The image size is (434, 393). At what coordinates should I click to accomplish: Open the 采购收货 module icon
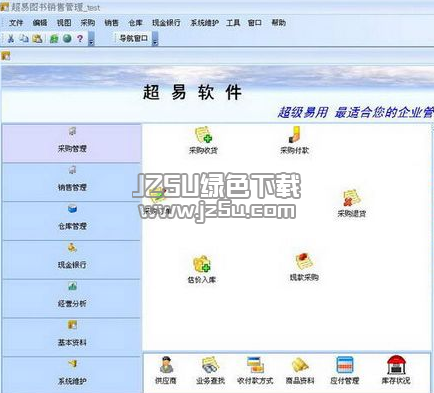203,140
